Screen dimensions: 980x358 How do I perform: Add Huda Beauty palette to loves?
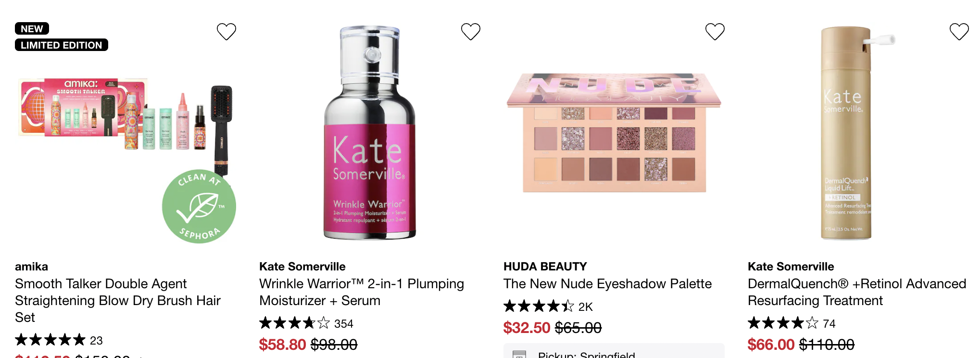715,32
